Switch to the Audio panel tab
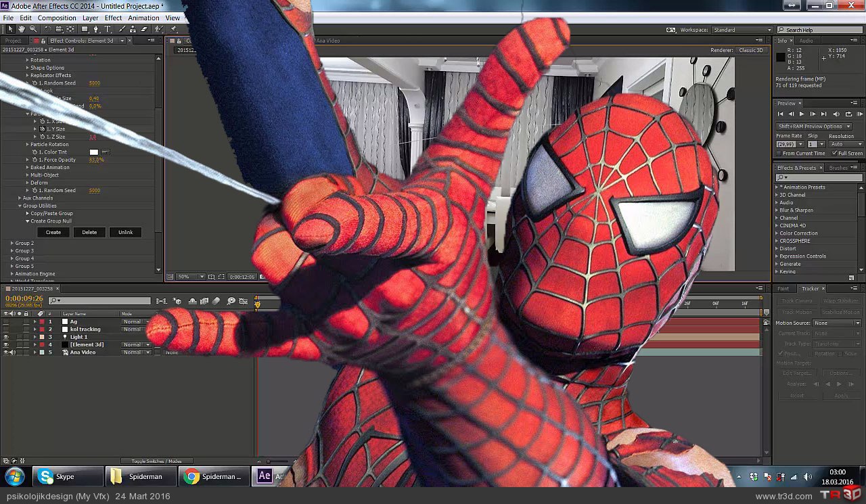The image size is (866, 504). tap(806, 41)
